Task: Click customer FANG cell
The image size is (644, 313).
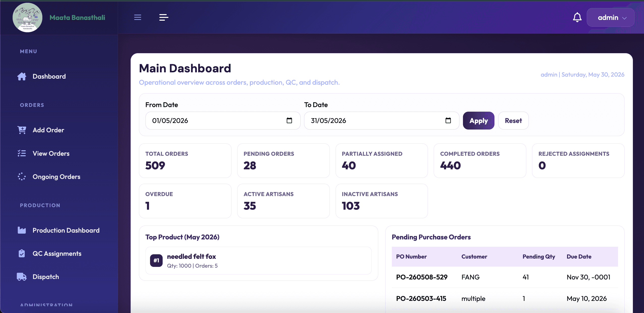Action: [x=470, y=277]
